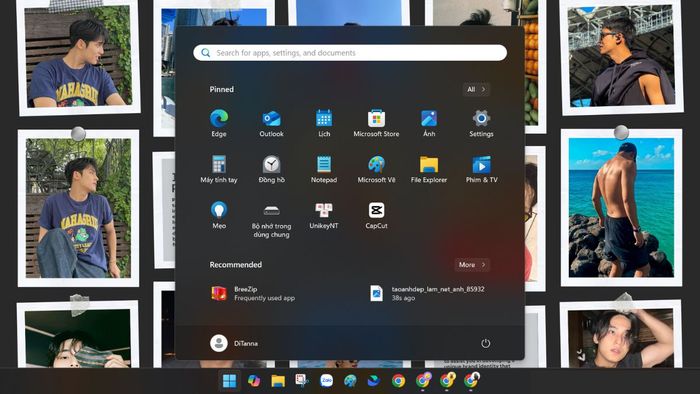Click the Windows Start button on the taskbar

tap(229, 381)
